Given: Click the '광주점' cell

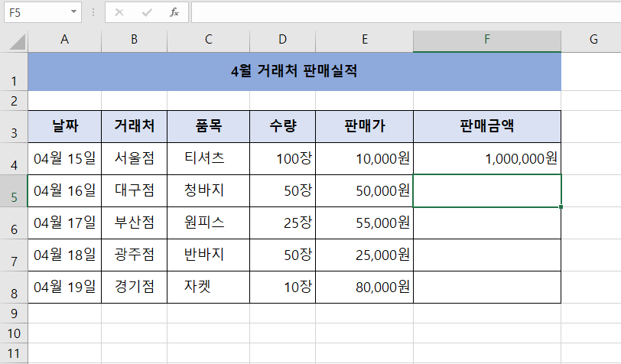Looking at the screenshot, I should (135, 255).
